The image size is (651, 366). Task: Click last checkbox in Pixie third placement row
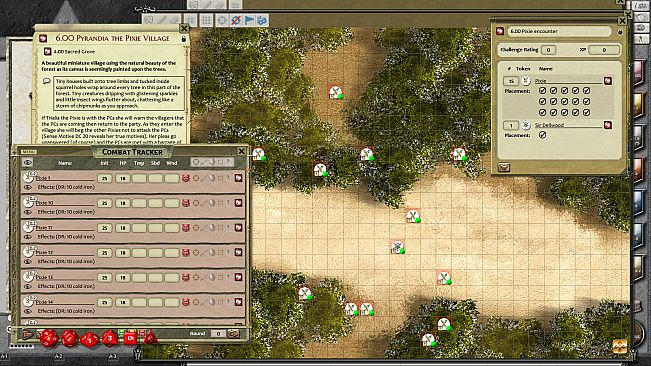click(x=586, y=112)
